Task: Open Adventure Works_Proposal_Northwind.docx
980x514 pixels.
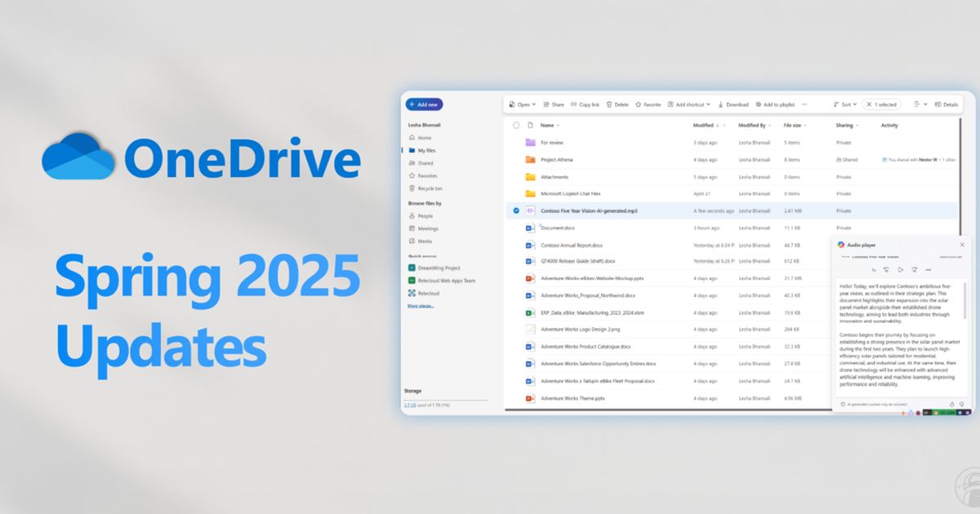Action: click(588, 295)
